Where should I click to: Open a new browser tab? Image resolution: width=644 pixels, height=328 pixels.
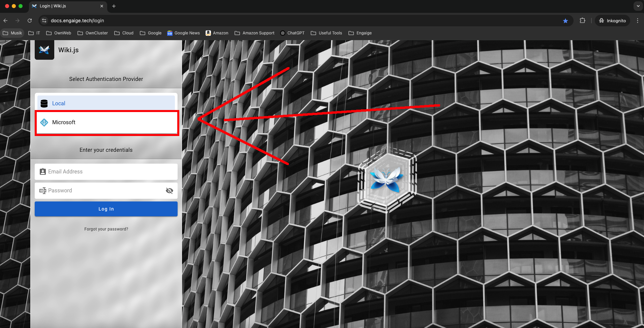(114, 6)
